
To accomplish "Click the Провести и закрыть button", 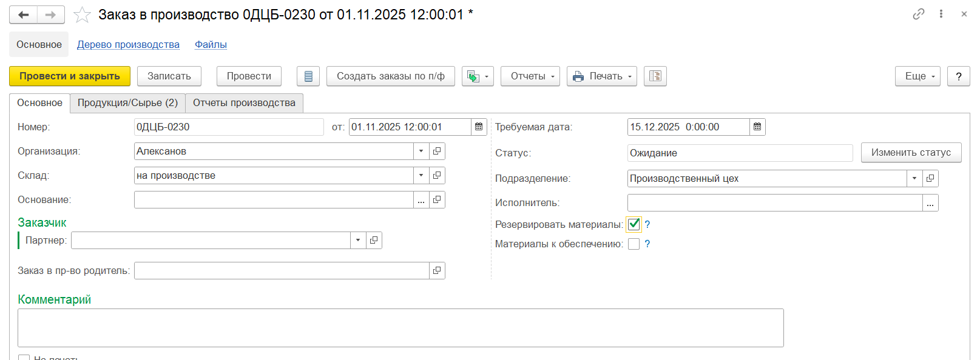I will point(70,76).
